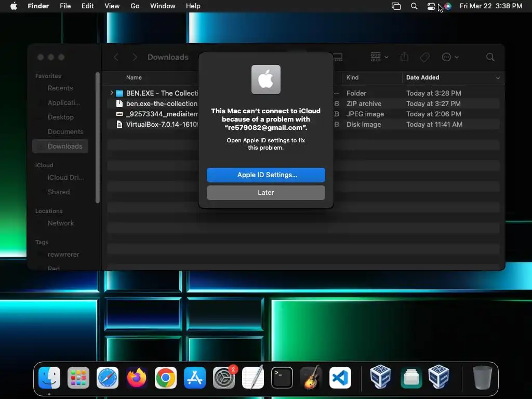Launch Google Chrome from the Dock
The height and width of the screenshot is (399, 532).
[x=166, y=378]
